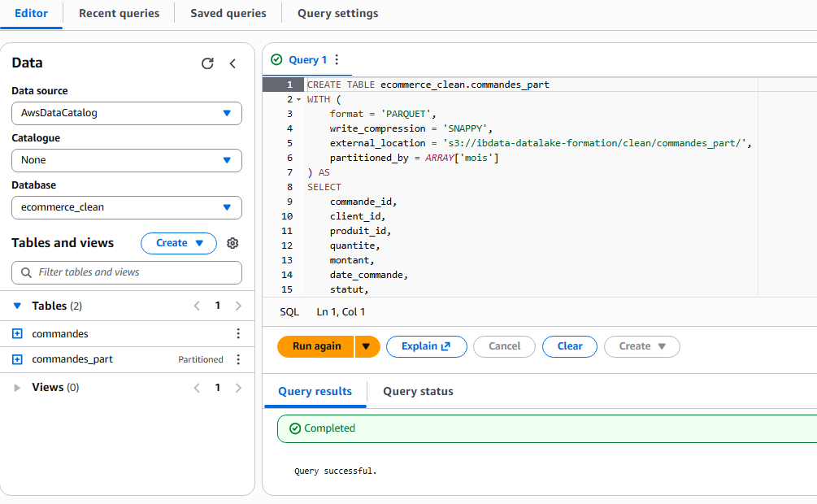The height and width of the screenshot is (504, 817).
Task: Expand commandes_part table columns
Action: coord(17,359)
